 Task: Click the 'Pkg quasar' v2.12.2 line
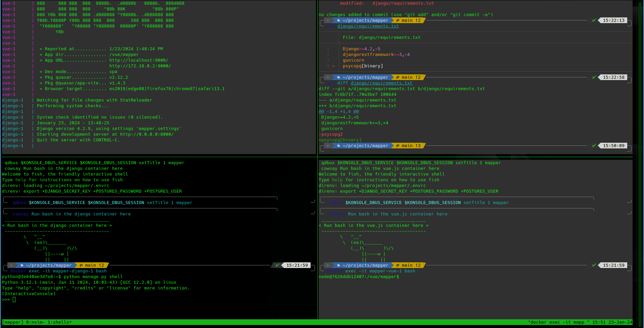pyautogui.click(x=84, y=77)
